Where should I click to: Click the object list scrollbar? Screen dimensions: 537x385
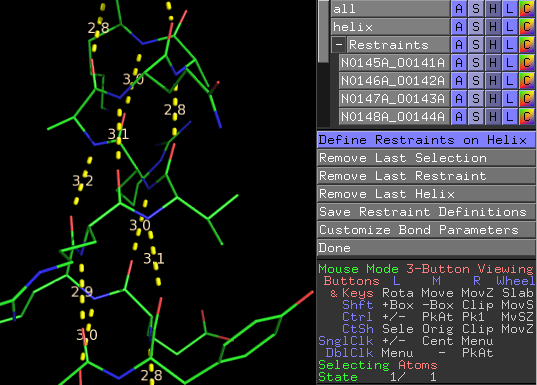click(x=323, y=31)
